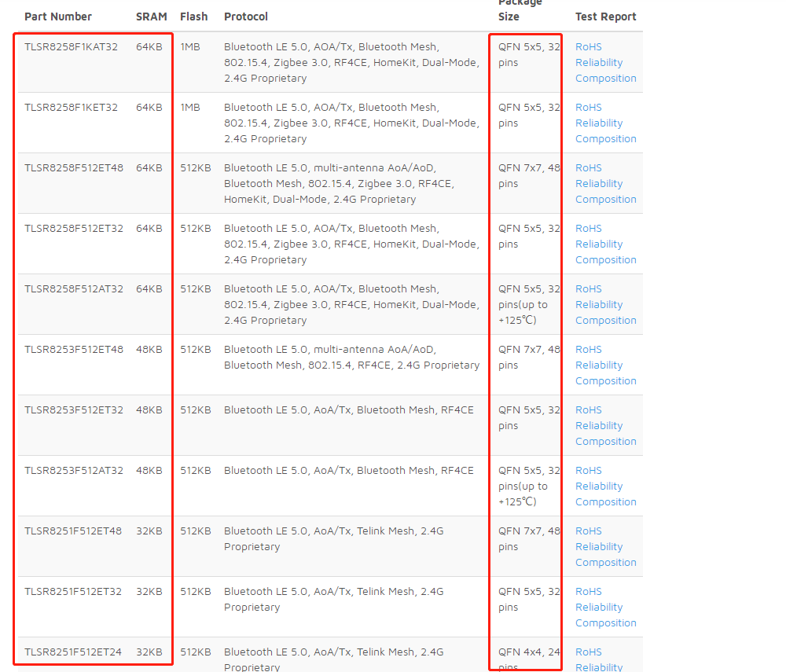This screenshot has width=786, height=672.
Task: Open Reliability report for TLSR8258F512AT32
Action: coord(599,305)
